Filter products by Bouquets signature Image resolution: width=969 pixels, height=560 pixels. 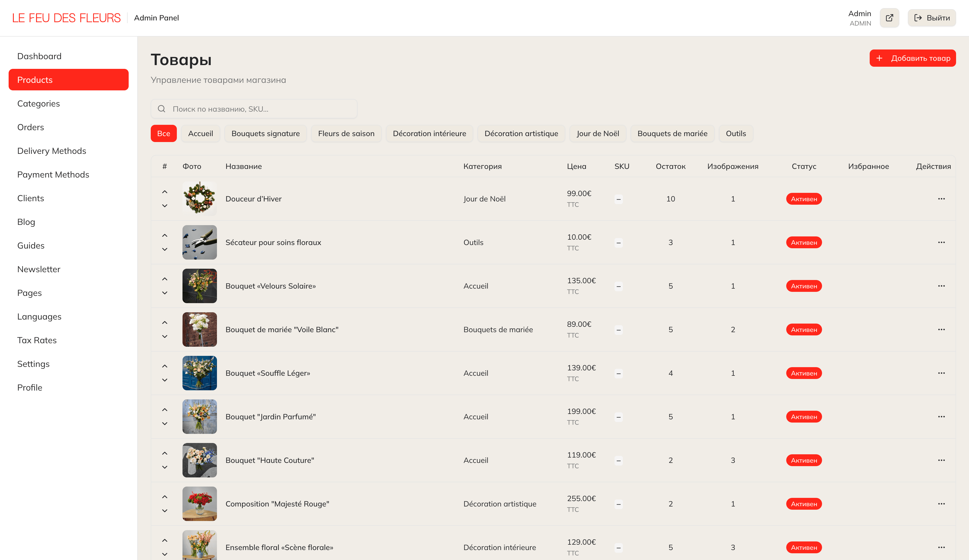point(265,133)
